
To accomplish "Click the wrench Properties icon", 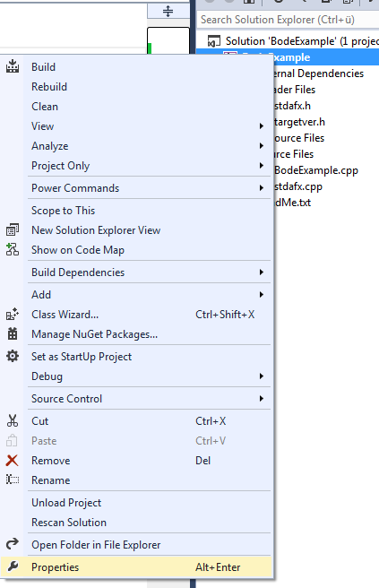I will coord(13,566).
